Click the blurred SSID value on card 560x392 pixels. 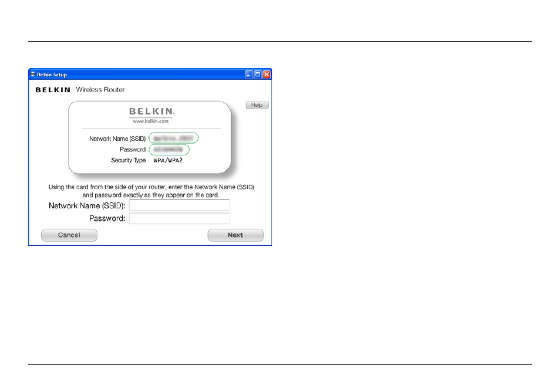pos(174,138)
